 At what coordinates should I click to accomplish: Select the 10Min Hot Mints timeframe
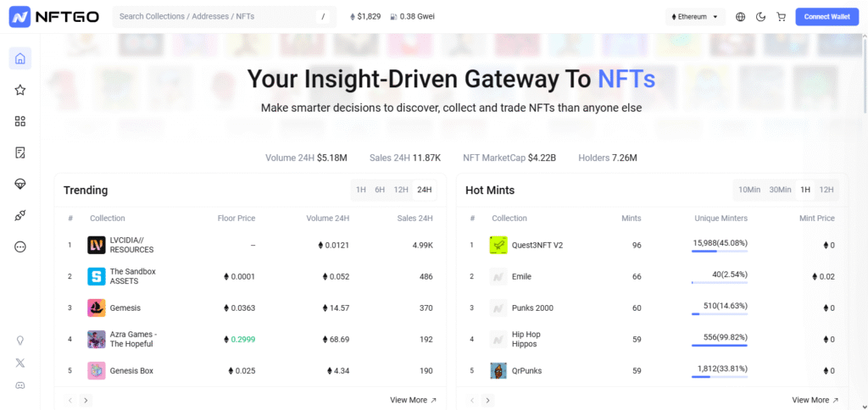pos(749,190)
